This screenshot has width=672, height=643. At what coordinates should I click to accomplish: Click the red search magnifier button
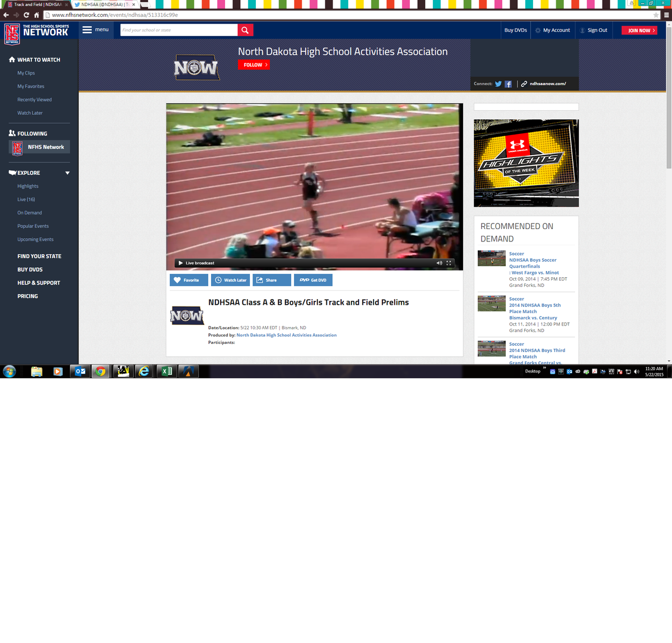click(x=245, y=30)
